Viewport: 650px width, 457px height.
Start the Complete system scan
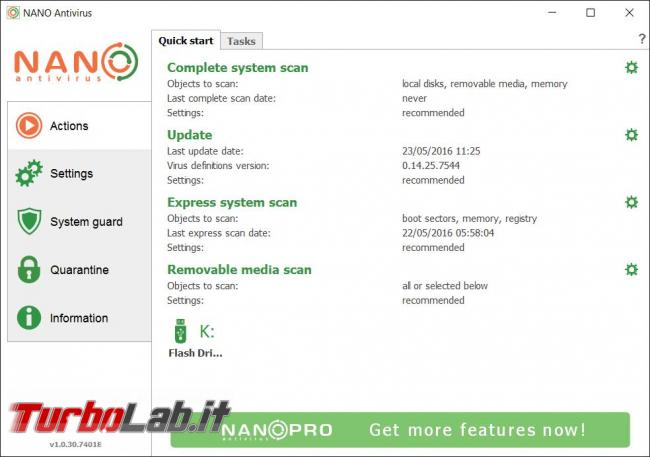tap(238, 68)
